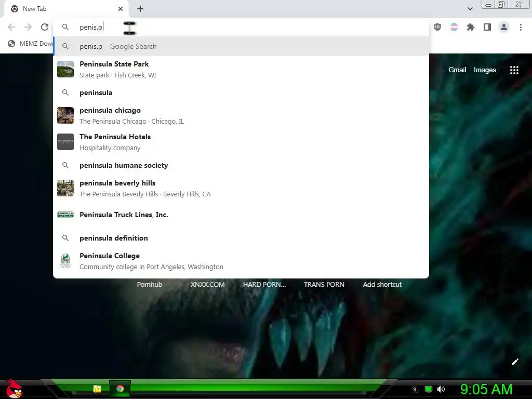Viewport: 532px width, 399px height.
Task: Click the green monitor tray icon
Action: click(429, 389)
